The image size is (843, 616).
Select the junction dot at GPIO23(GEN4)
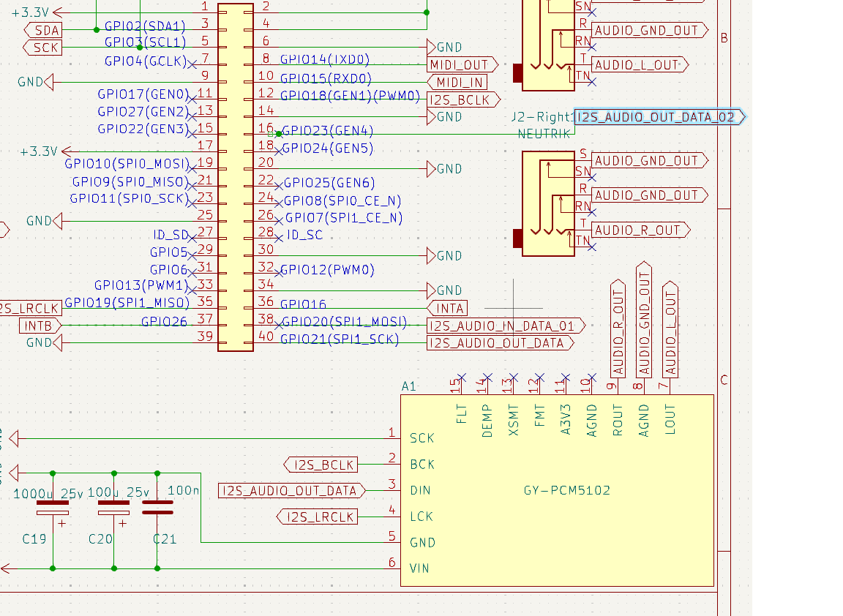(x=278, y=134)
